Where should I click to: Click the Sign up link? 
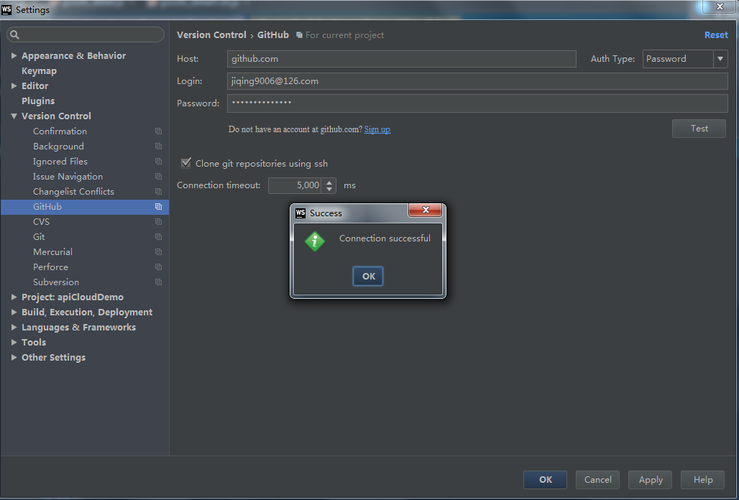click(x=377, y=129)
